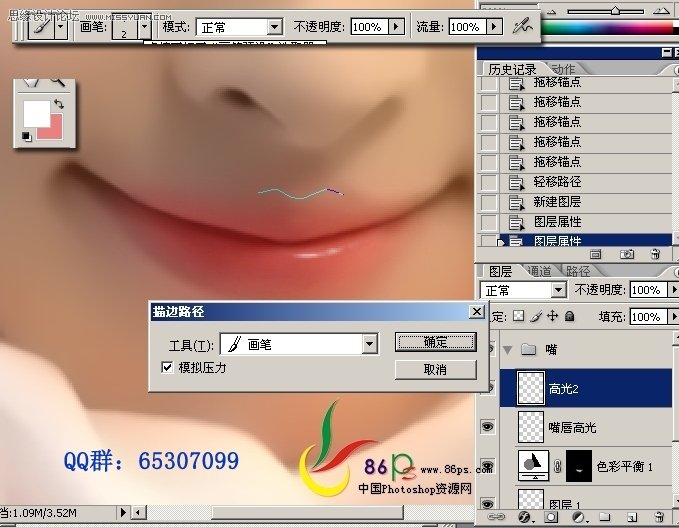Click 嘴 group folder icon
The image size is (679, 528).
[528, 349]
